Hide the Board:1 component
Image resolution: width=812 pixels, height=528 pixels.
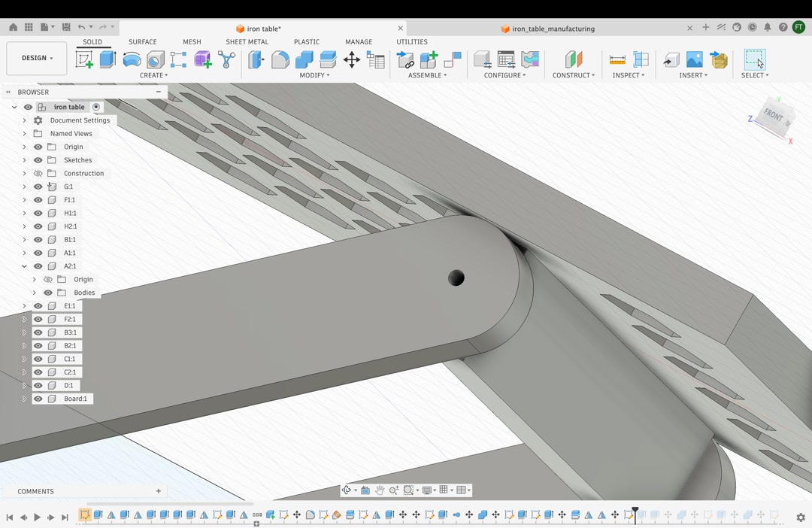(38, 399)
